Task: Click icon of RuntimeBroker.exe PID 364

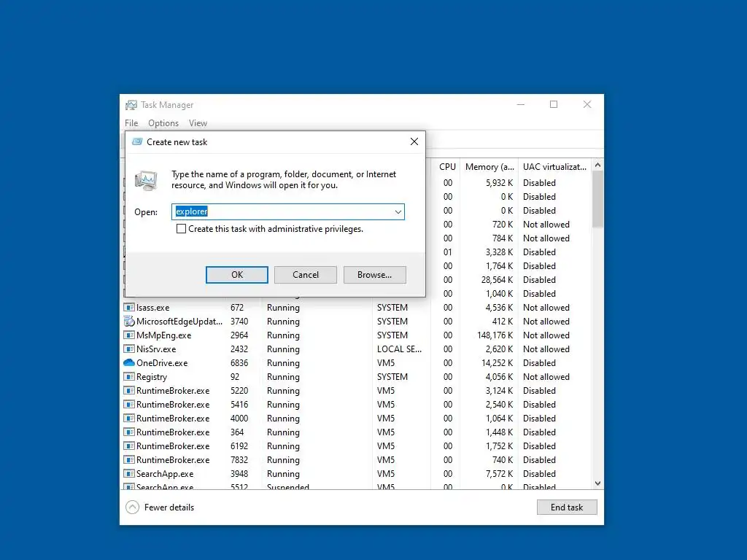Action: [129, 432]
